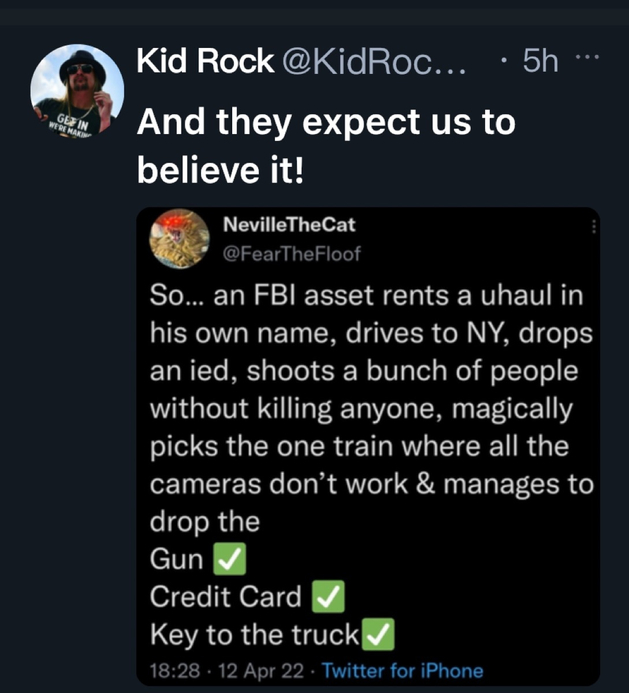Click the "Key to the truck" line

[254, 634]
